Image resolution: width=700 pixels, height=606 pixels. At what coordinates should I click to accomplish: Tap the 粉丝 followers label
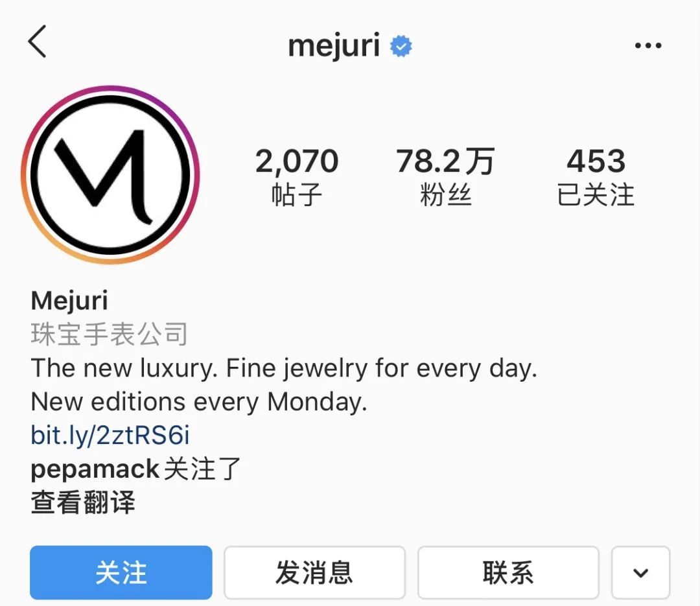click(x=445, y=195)
